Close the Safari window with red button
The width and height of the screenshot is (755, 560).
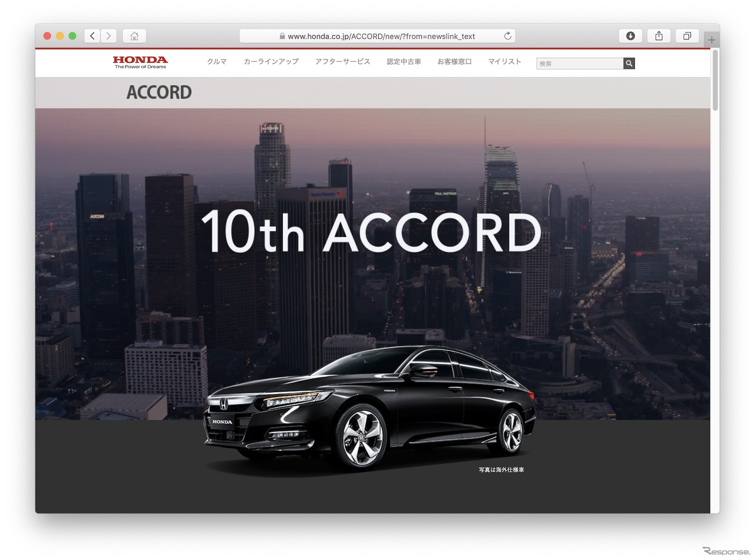(x=47, y=36)
